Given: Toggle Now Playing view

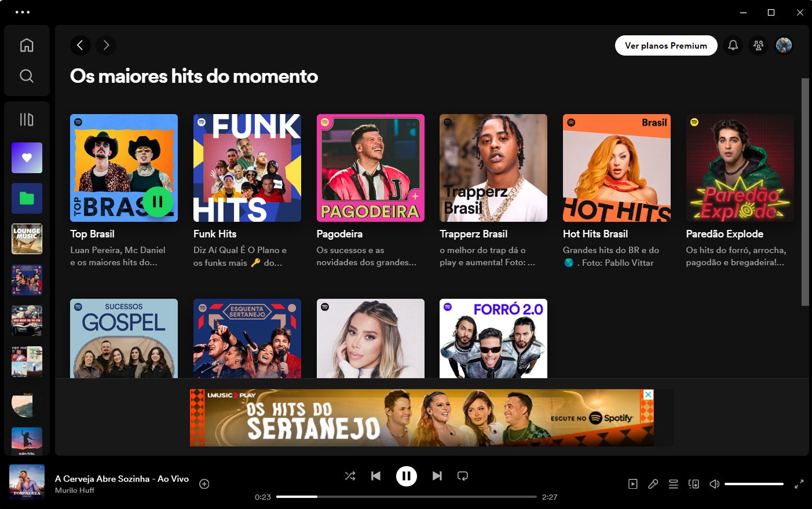Looking at the screenshot, I should point(633,484).
